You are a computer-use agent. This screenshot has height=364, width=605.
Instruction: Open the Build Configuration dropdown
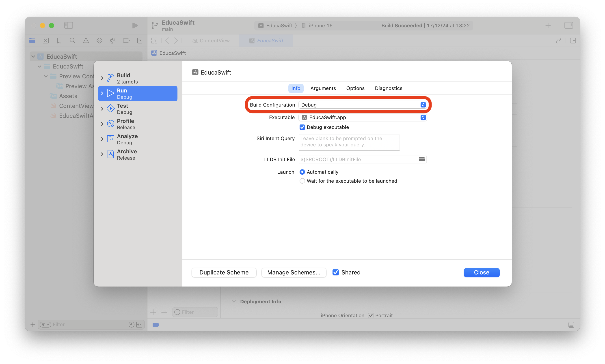pyautogui.click(x=362, y=105)
